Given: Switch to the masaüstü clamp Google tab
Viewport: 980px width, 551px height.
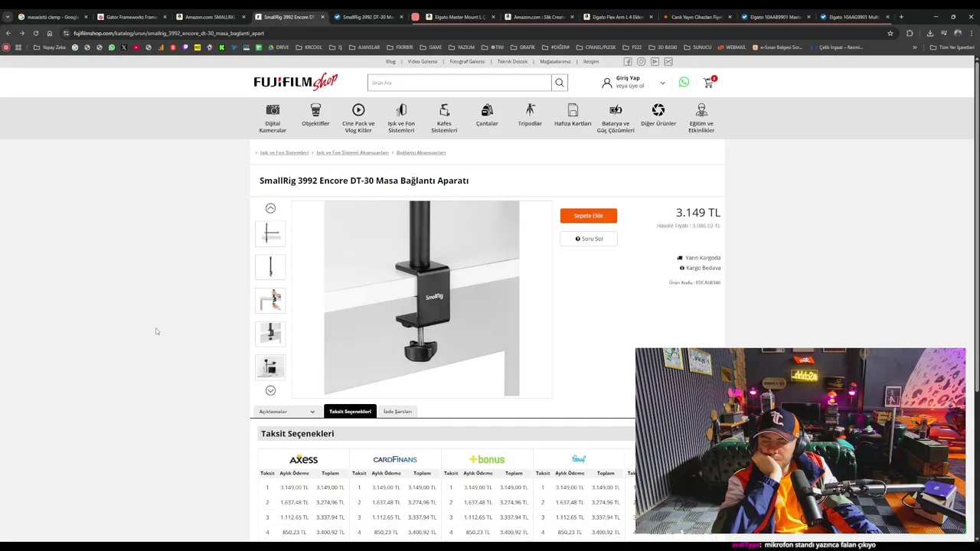Looking at the screenshot, I should click(x=52, y=17).
